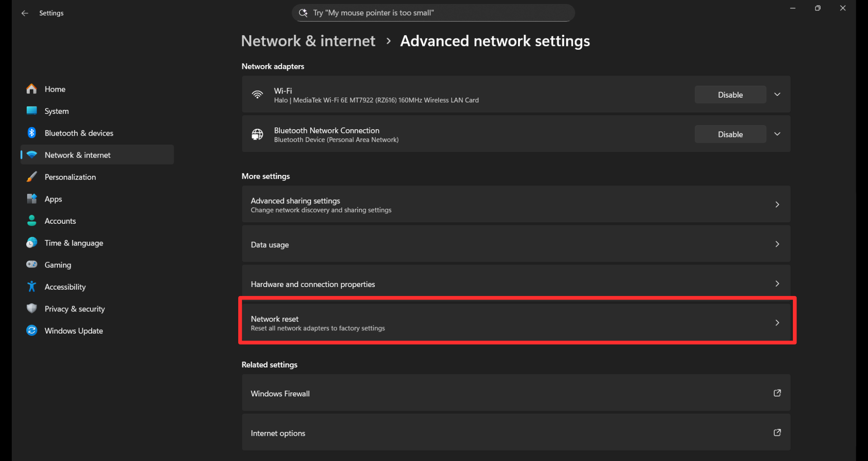This screenshot has height=461, width=868.
Task: Disable the Wi-Fi adapter
Action: pos(730,94)
